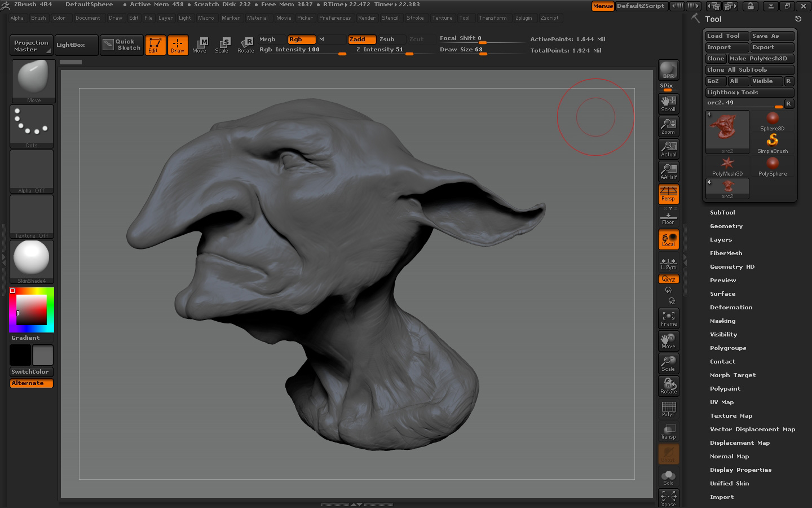The width and height of the screenshot is (812, 508).
Task: Open the Brush menu
Action: [x=38, y=18]
